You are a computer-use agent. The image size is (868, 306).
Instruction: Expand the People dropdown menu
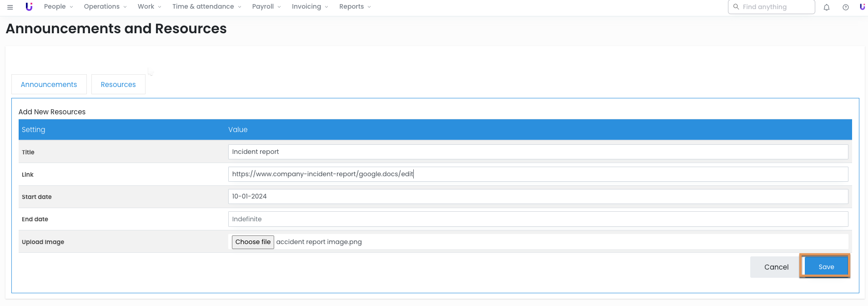click(x=58, y=7)
